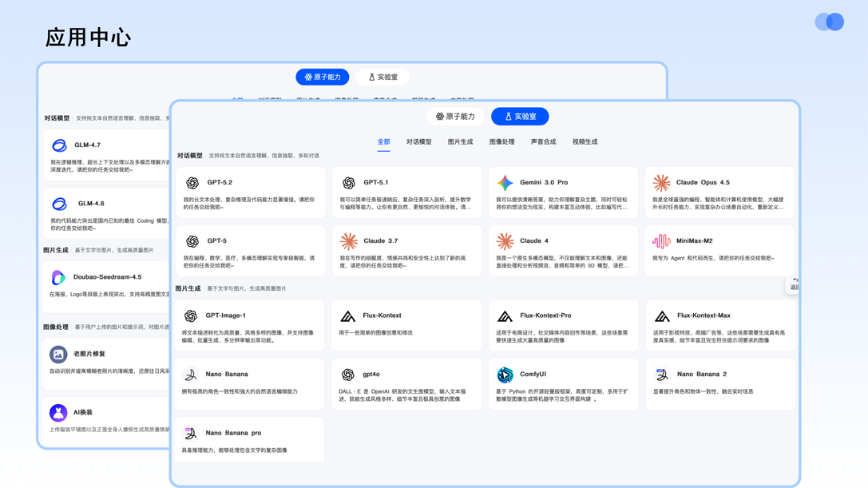Open the Claude 3.7 title
Viewport: 868px width, 488px height.
coord(380,241)
